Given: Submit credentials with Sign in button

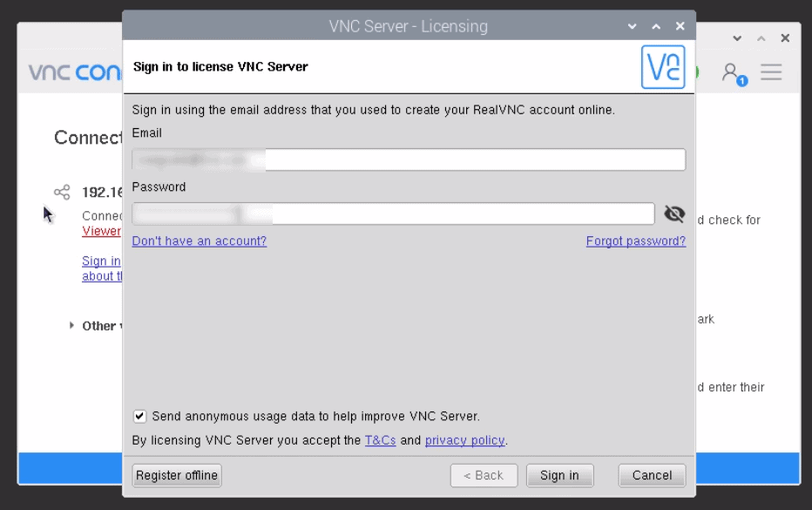Looking at the screenshot, I should coord(560,475).
